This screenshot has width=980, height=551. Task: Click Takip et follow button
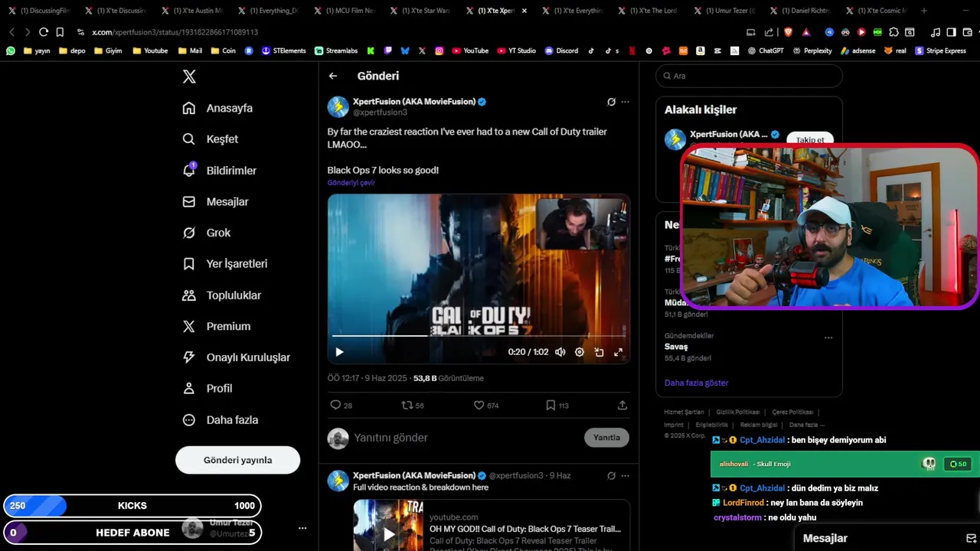click(810, 140)
